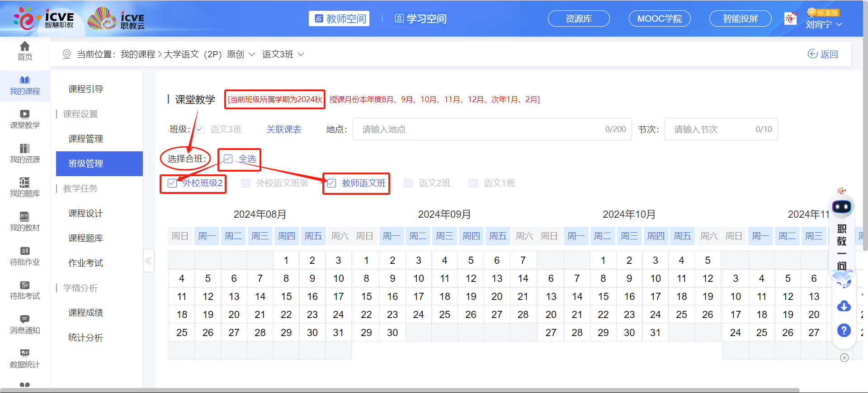Click the ICVE 职教云 logo

(x=116, y=19)
